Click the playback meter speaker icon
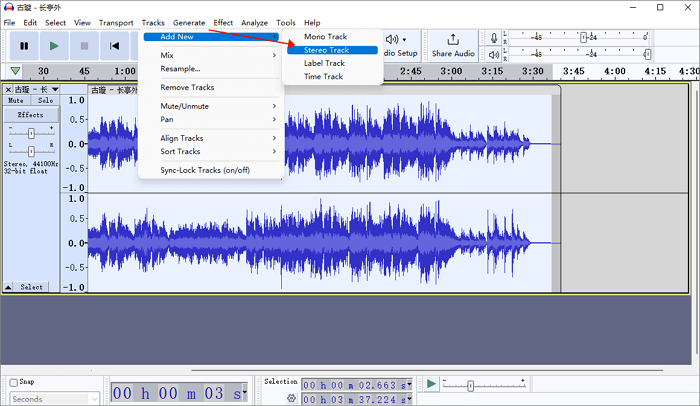Viewport: 700px width, 406px height. coord(494,56)
